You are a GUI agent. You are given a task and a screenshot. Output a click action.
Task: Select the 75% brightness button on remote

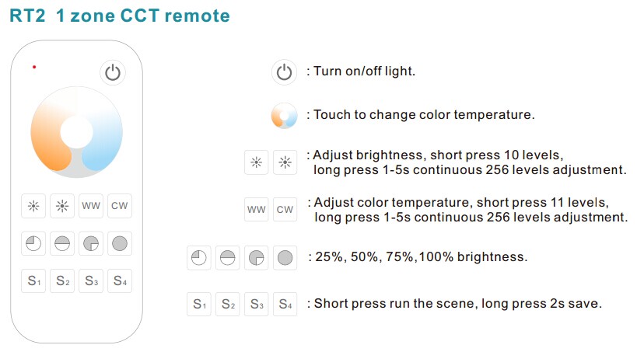click(x=91, y=244)
